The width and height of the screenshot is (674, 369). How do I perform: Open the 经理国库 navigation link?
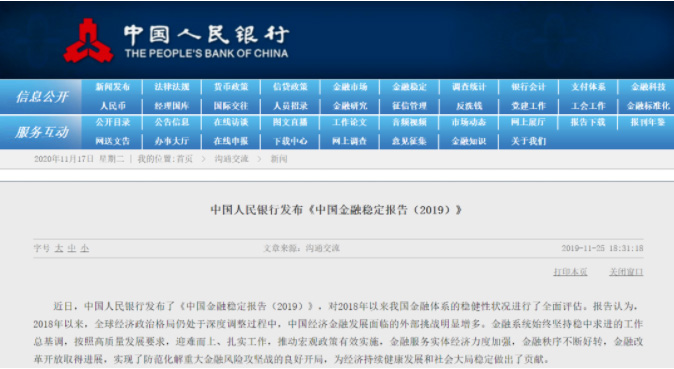click(x=172, y=106)
